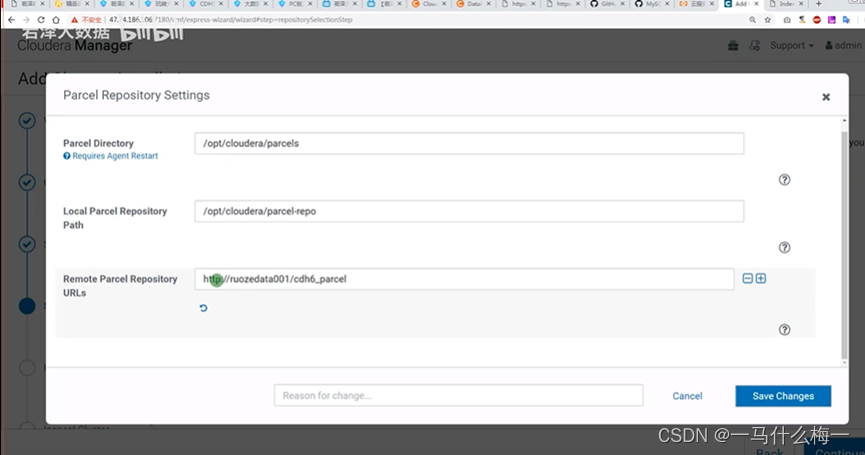Click the Requires Agent Restart info link
Image resolution: width=865 pixels, height=455 pixels.
coord(111,156)
